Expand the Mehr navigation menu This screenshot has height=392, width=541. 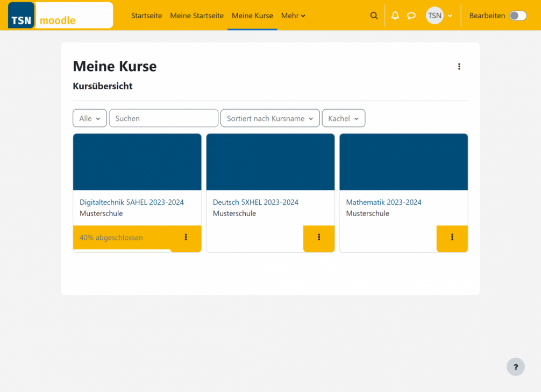click(x=293, y=16)
